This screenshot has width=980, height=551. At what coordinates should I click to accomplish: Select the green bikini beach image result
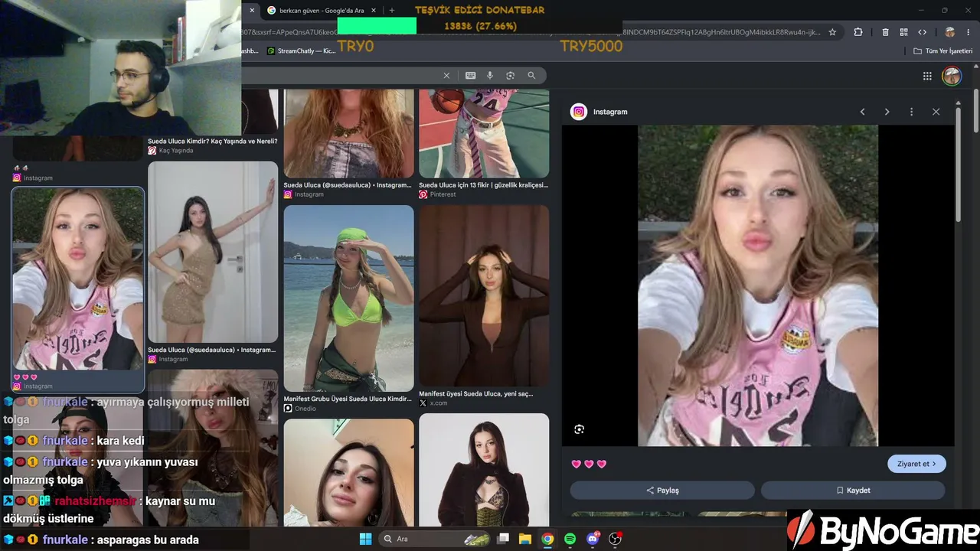348,298
